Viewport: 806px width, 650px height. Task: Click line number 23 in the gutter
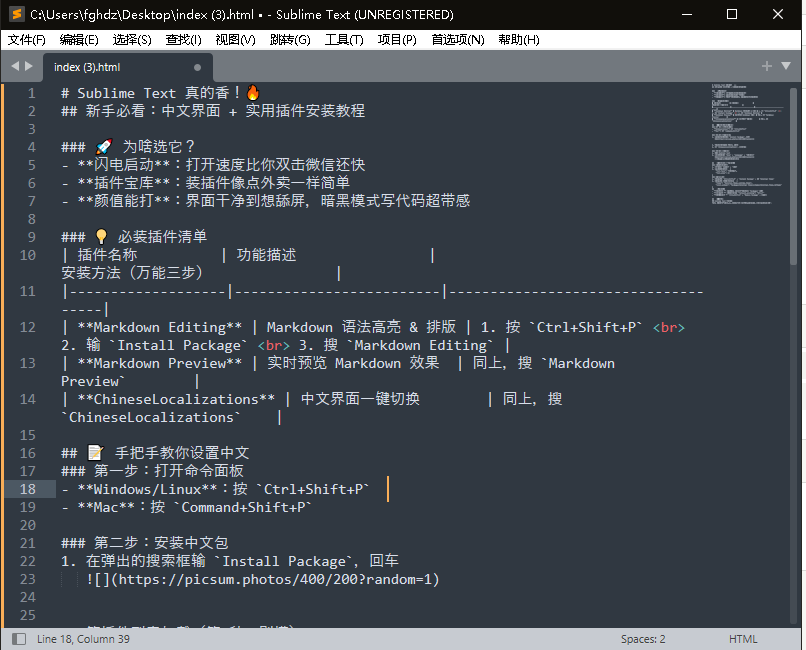coord(28,579)
